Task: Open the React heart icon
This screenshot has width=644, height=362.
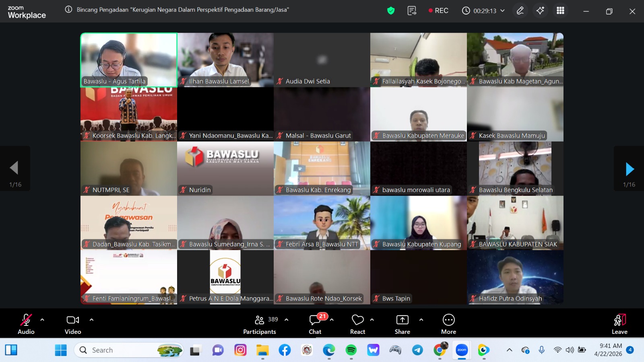Action: tap(357, 320)
